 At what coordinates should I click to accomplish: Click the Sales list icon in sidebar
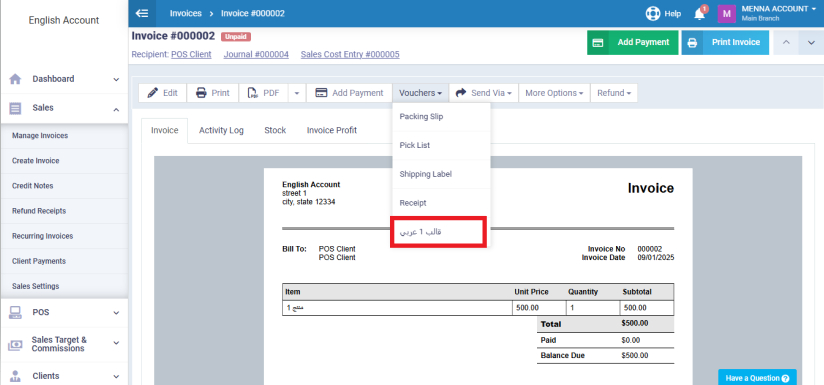[15, 108]
